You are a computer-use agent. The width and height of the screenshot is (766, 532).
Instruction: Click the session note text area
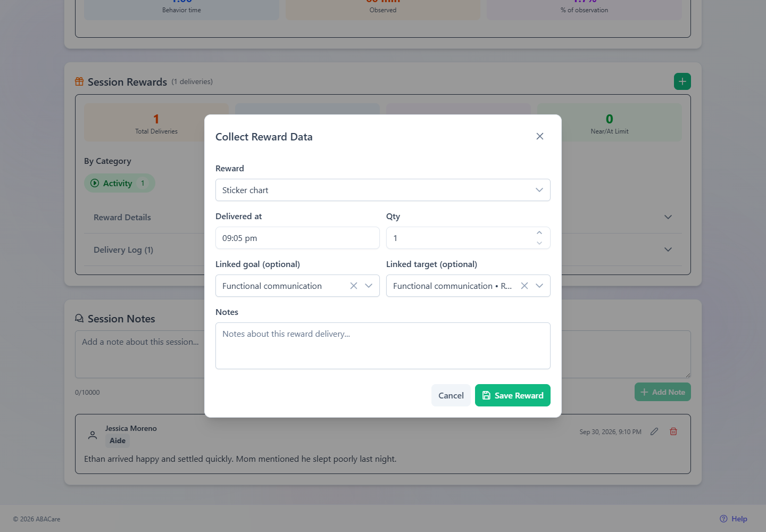pos(383,354)
